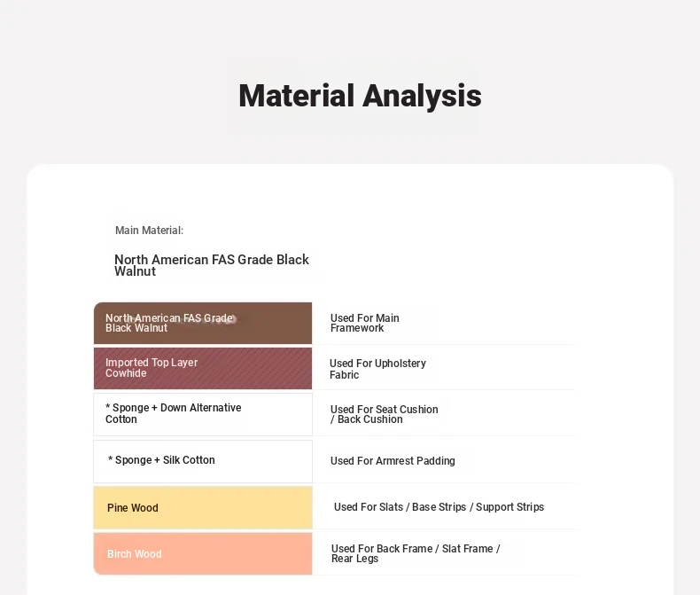Image resolution: width=700 pixels, height=595 pixels.
Task: Select the Main Material label
Action: (x=149, y=231)
